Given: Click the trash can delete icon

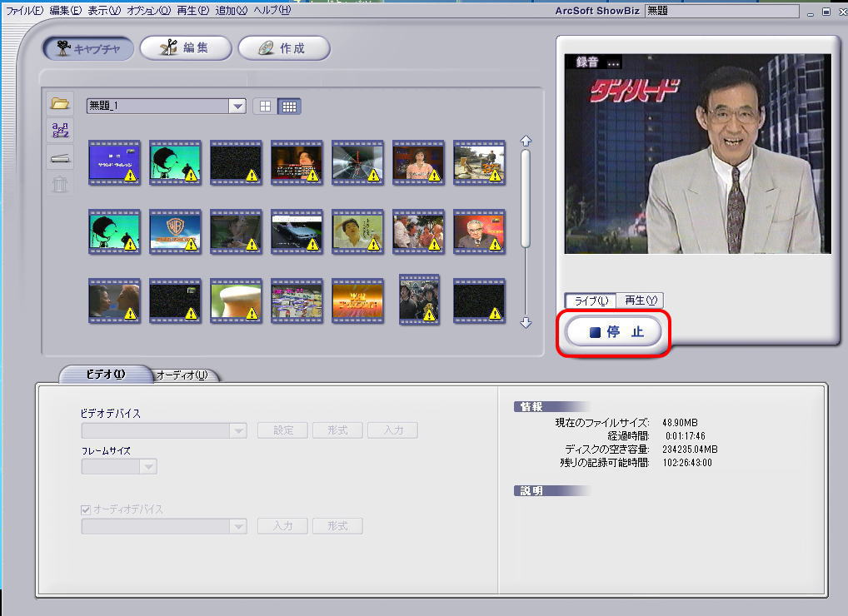Looking at the screenshot, I should [60, 185].
